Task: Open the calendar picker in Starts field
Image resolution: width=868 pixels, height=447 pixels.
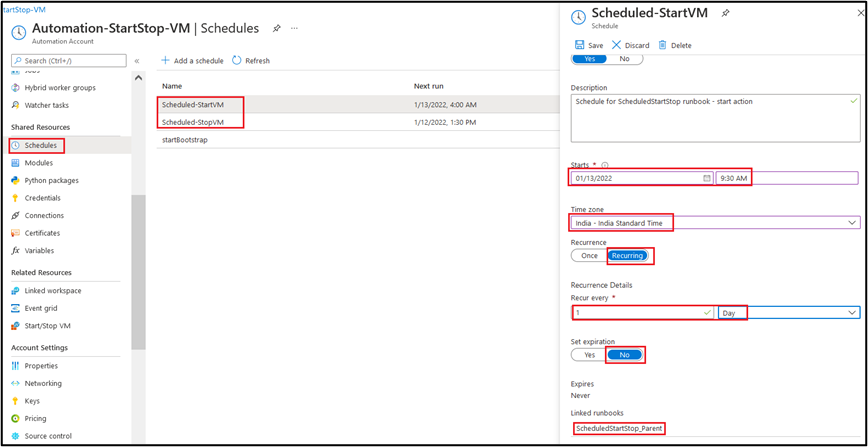Action: pyautogui.click(x=706, y=178)
